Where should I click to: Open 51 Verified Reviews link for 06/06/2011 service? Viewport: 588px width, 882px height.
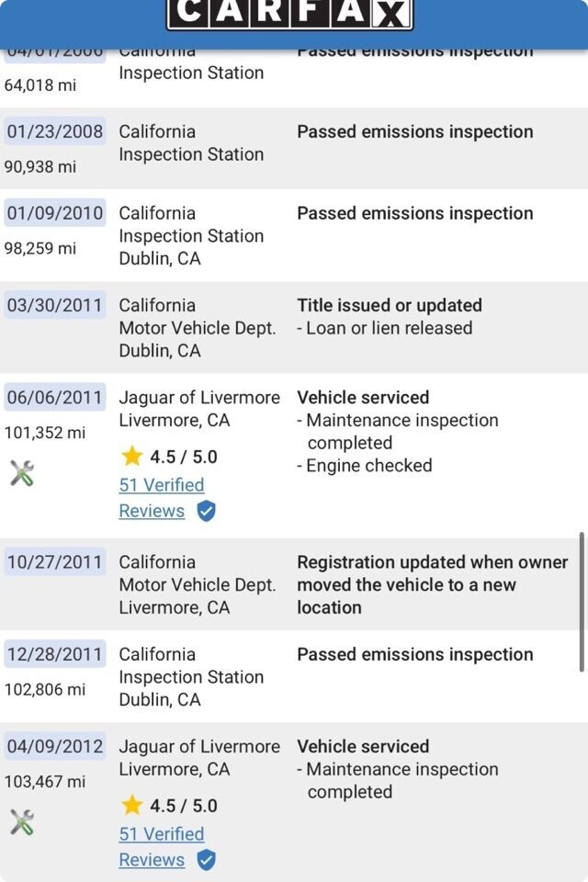[x=161, y=485]
